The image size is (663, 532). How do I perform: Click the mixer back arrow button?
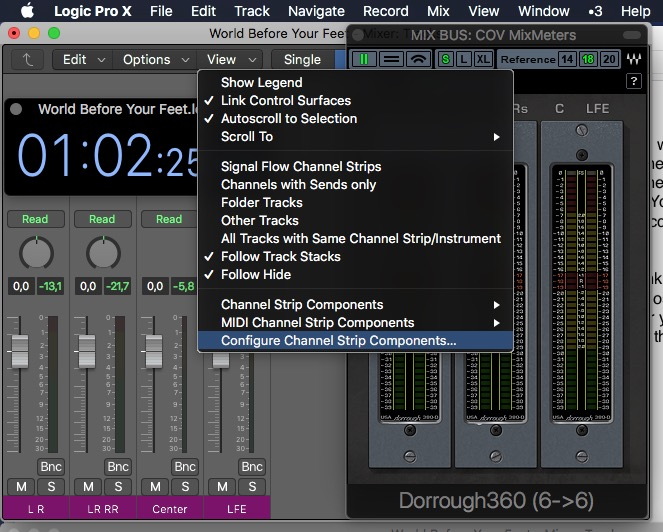click(27, 60)
